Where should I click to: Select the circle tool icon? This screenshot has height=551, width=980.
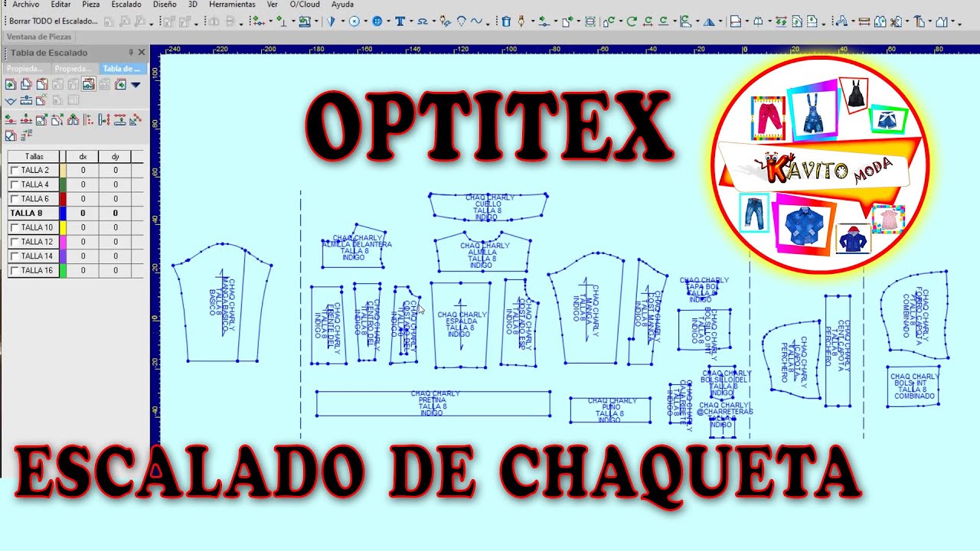tap(354, 21)
